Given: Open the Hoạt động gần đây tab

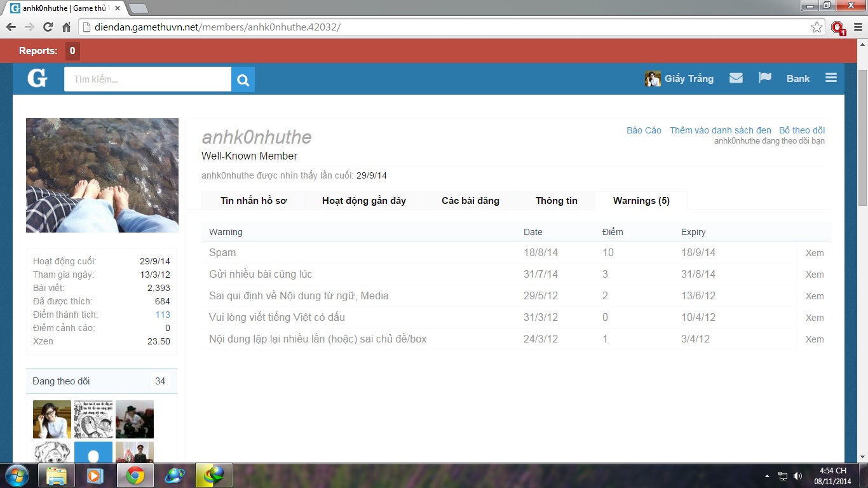Looking at the screenshot, I should pos(363,201).
